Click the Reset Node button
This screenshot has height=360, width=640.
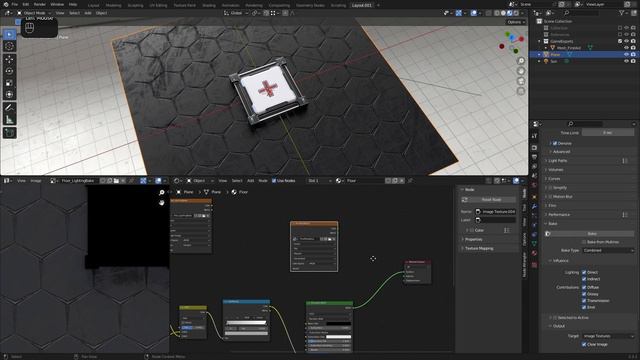pos(491,200)
